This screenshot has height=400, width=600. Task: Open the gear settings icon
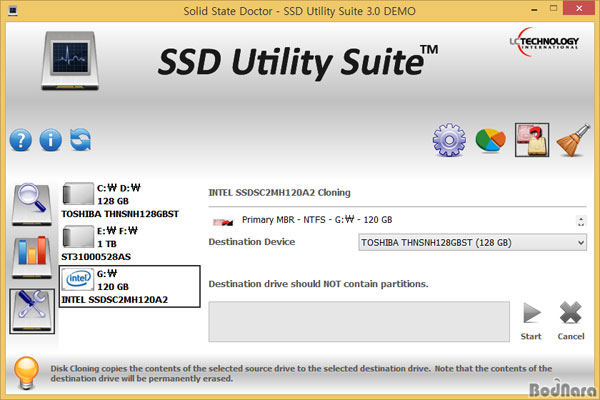449,140
